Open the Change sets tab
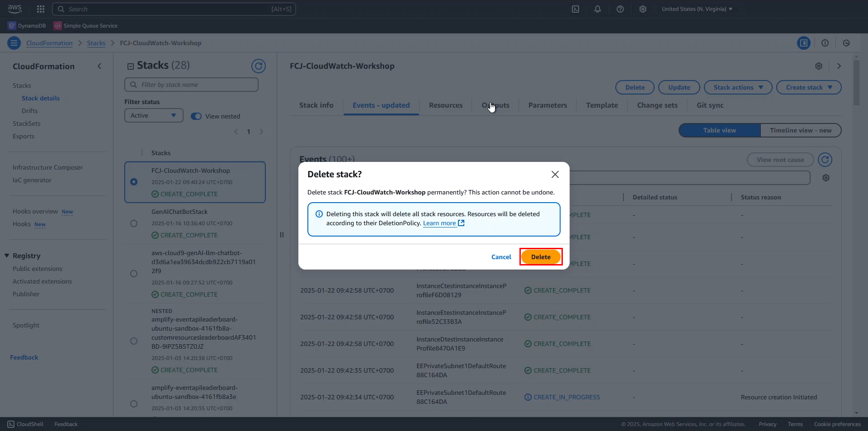 pyautogui.click(x=657, y=105)
